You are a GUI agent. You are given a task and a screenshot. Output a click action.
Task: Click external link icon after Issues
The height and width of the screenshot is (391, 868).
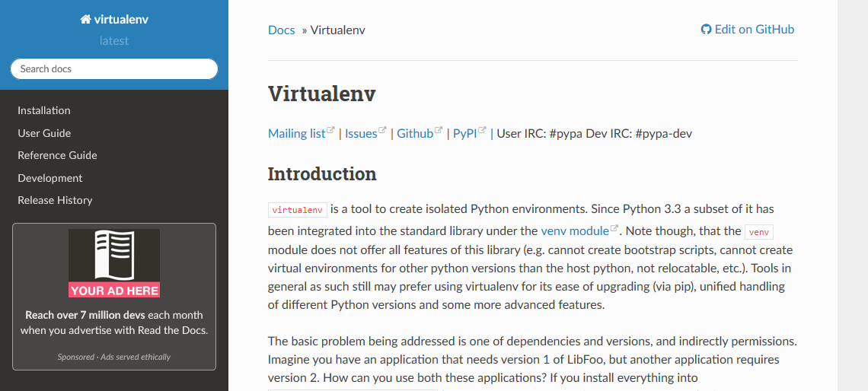coord(383,131)
